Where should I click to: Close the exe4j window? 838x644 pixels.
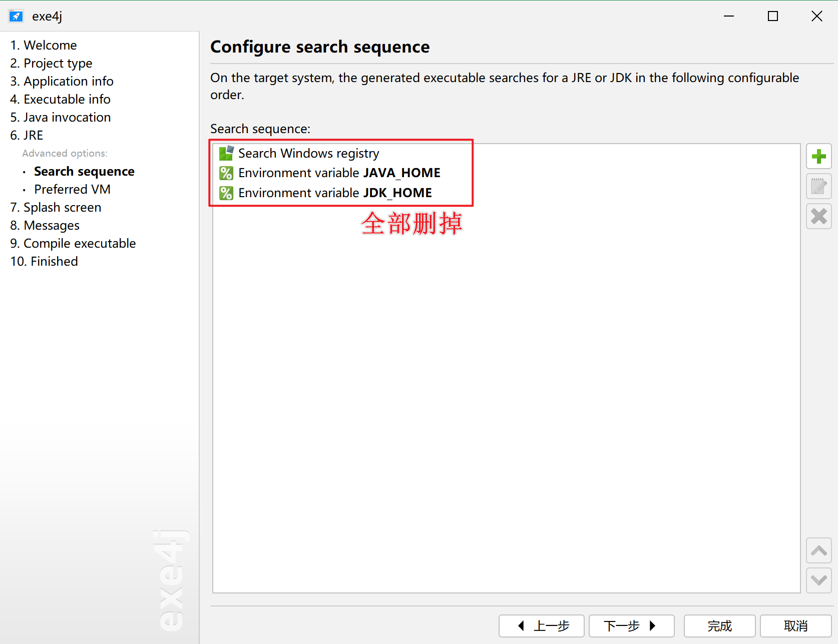coord(817,16)
